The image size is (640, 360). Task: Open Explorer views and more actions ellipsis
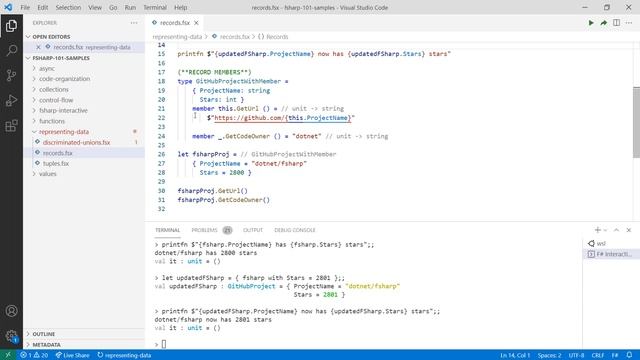click(x=134, y=23)
